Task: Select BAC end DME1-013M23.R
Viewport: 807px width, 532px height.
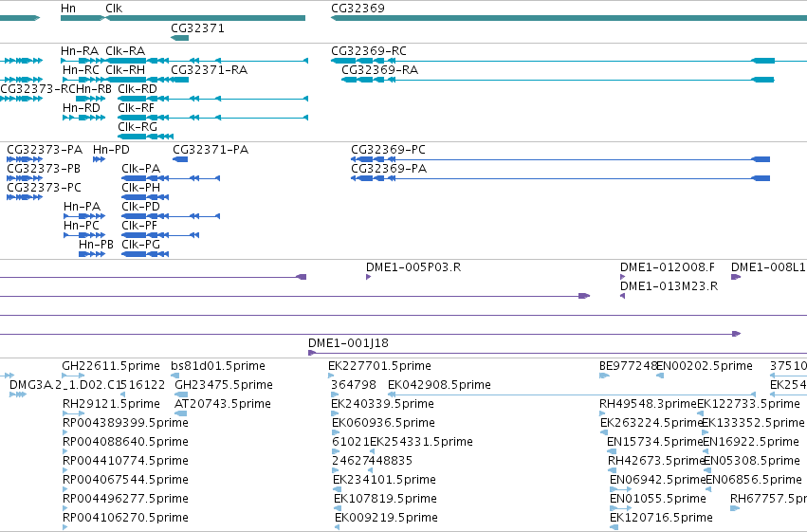Action: point(669,286)
